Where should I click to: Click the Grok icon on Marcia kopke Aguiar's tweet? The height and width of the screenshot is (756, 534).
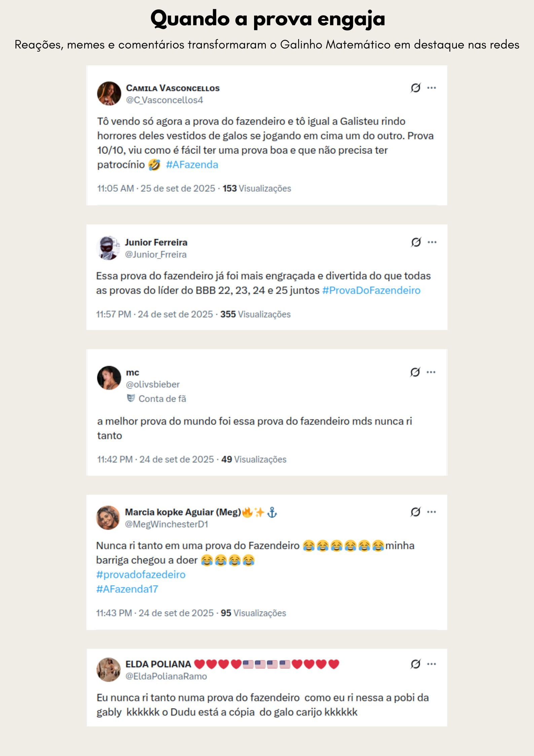(416, 512)
